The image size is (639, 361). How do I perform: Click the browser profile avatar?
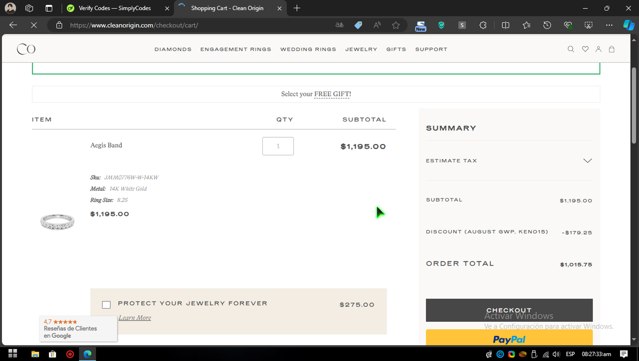[10, 8]
